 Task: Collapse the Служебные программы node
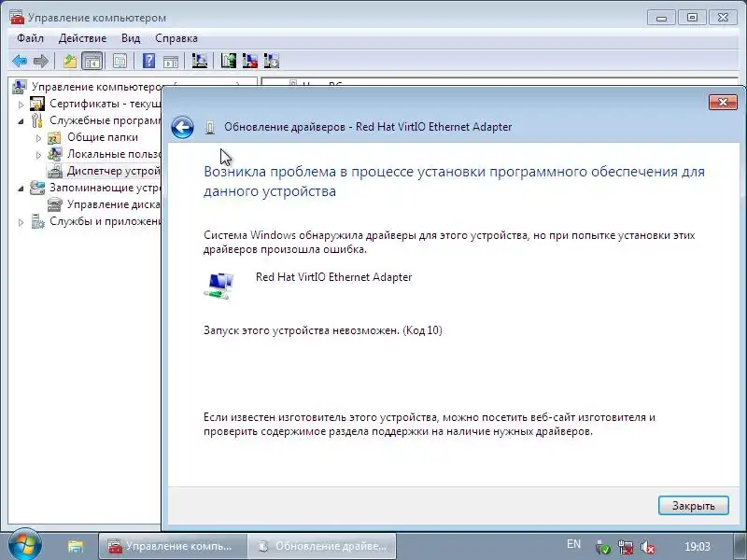click(21, 121)
